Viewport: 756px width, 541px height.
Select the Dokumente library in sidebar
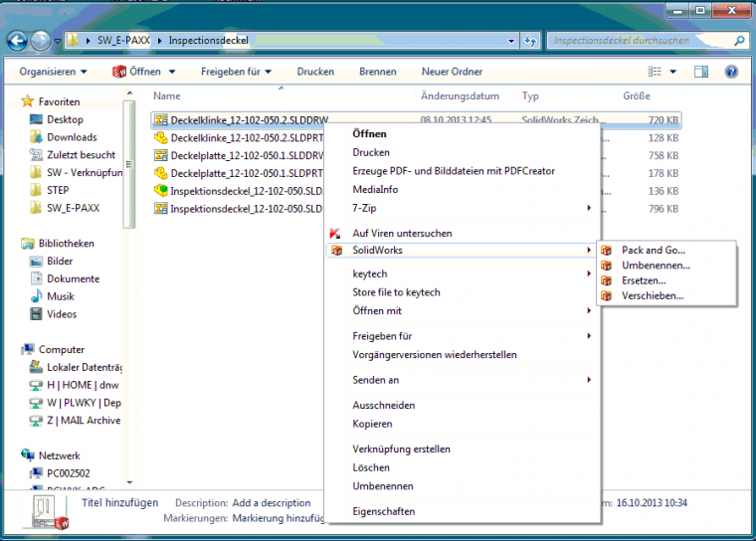73,278
